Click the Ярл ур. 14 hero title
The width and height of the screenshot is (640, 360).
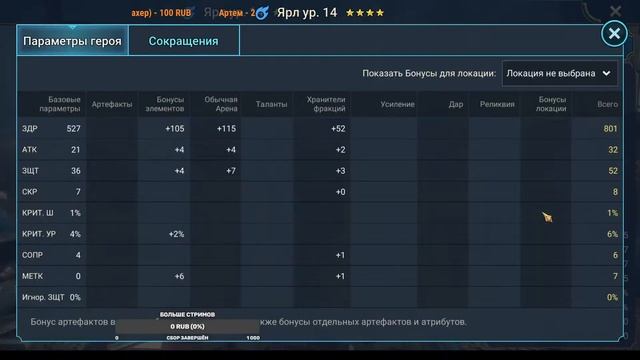tap(307, 13)
